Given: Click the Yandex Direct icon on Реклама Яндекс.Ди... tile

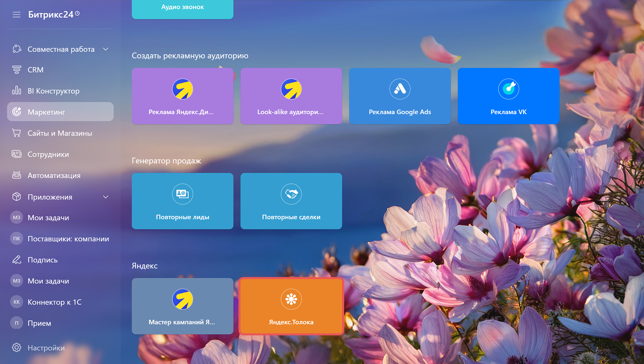Looking at the screenshot, I should pyautogui.click(x=182, y=89).
